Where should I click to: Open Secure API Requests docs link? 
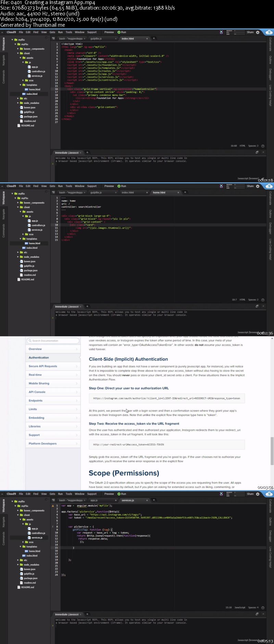coord(53,366)
